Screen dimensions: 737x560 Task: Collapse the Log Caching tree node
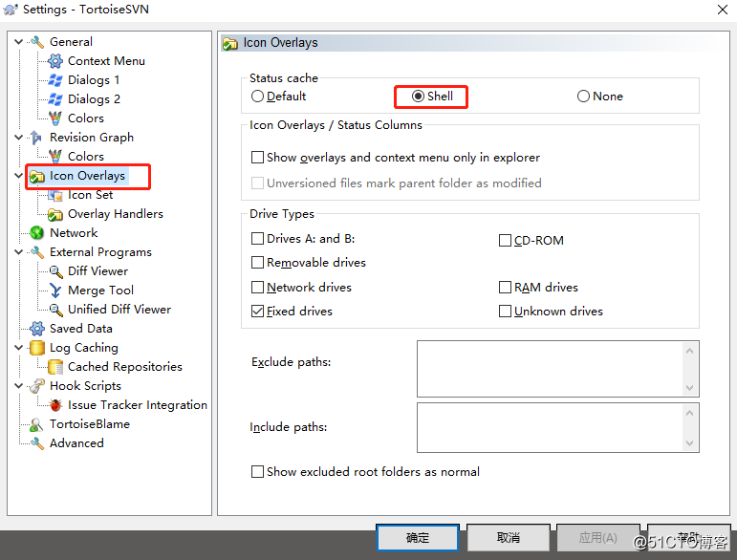coord(19,348)
